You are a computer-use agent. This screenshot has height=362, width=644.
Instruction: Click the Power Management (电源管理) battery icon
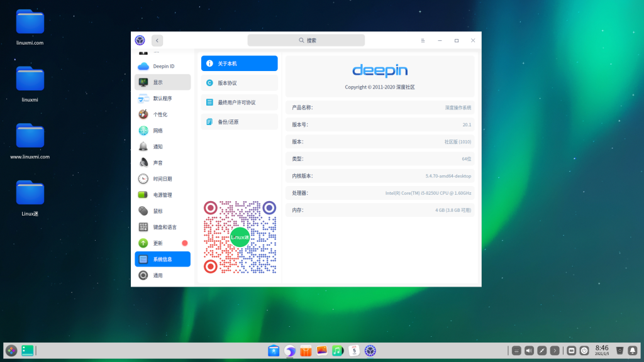(143, 195)
